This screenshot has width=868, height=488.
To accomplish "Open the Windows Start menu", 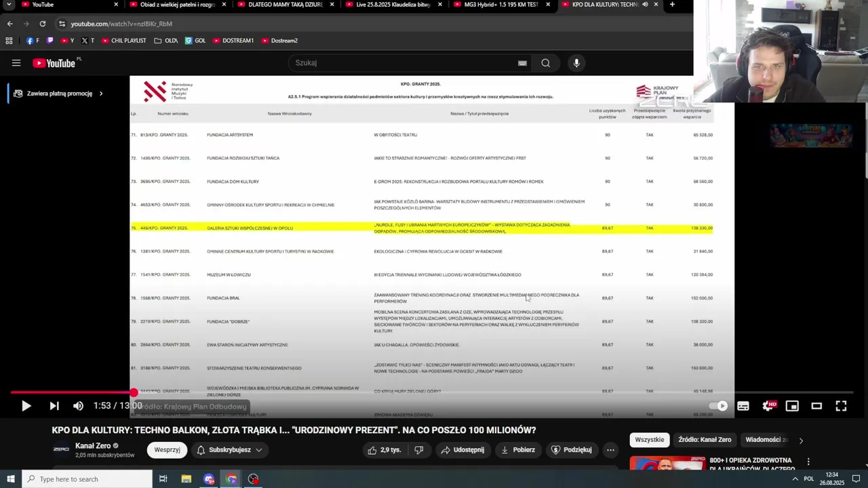I will tap(11, 479).
